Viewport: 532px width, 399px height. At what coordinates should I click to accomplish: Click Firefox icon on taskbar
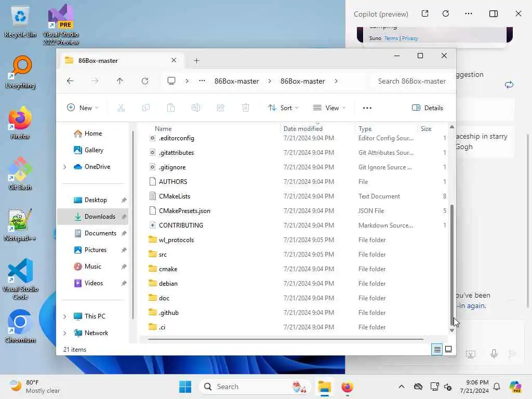click(347, 387)
